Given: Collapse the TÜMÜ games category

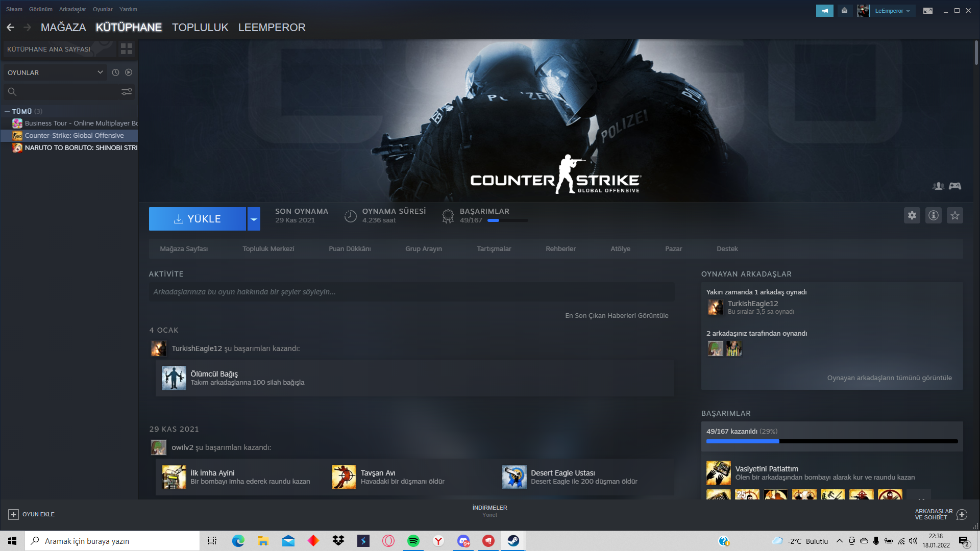Looking at the screenshot, I should tap(7, 111).
